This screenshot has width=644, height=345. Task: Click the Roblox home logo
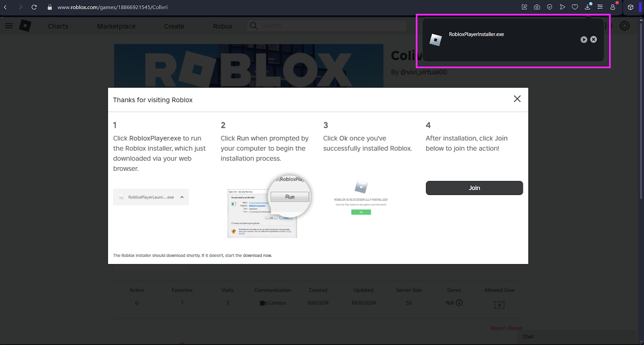point(25,26)
